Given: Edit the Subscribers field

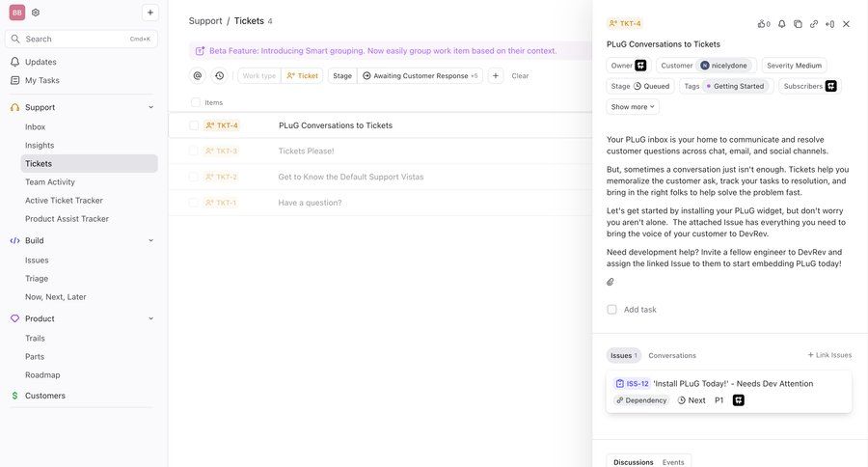Looking at the screenshot, I should [810, 86].
